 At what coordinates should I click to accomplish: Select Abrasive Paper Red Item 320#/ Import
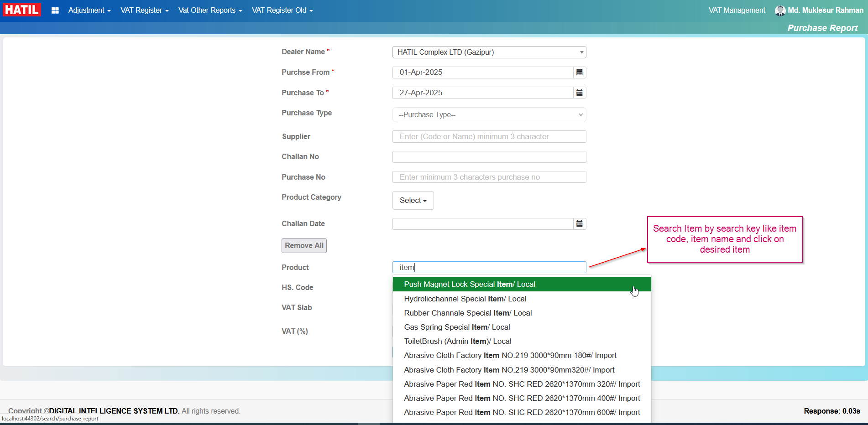click(522, 384)
